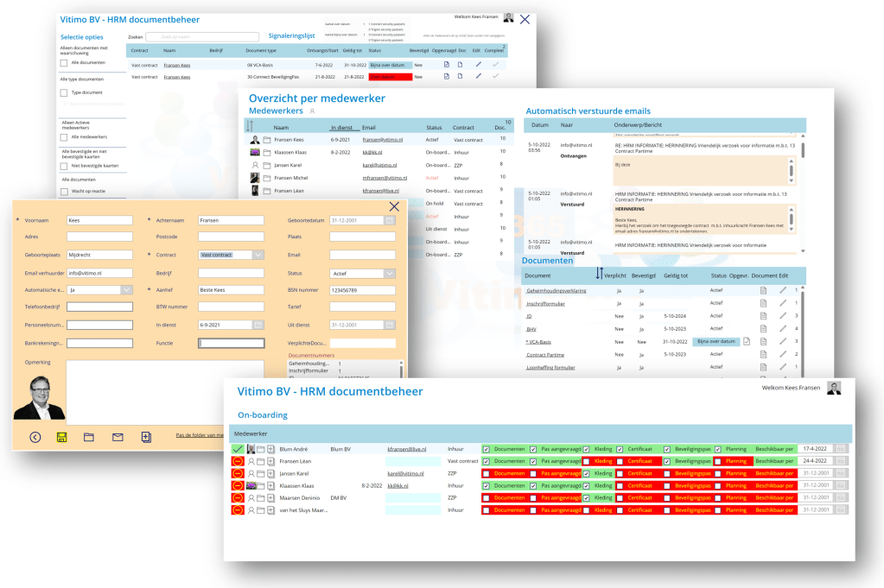Image resolution: width=884 pixels, height=588 pixels.
Task: Toggle the 'Niet bevestigde kaarten' checkbox
Action: pos(64,166)
